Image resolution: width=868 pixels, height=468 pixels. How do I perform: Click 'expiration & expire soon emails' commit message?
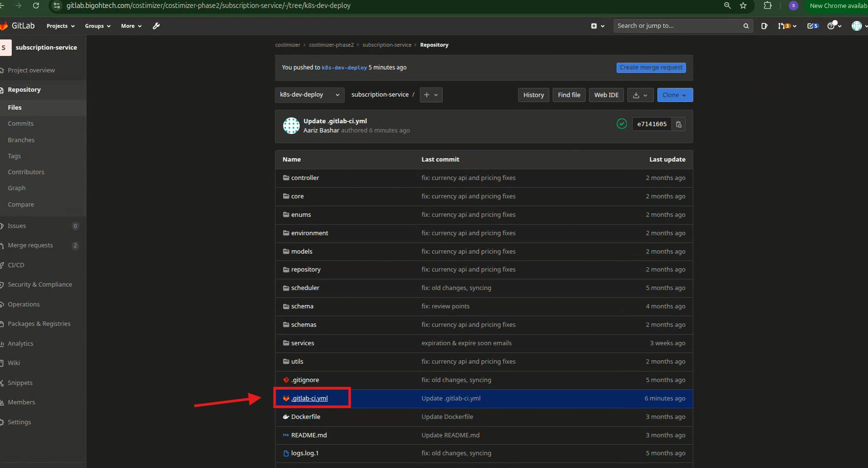pos(466,343)
